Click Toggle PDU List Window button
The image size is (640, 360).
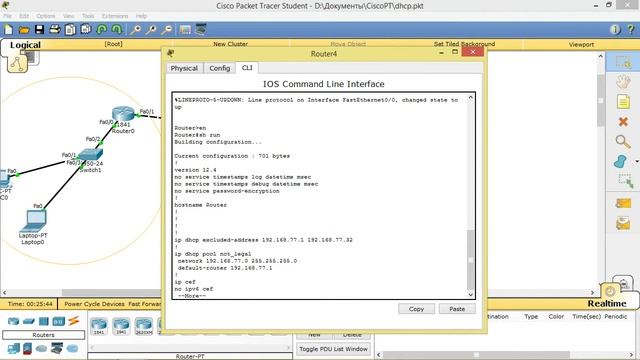pos(333,349)
